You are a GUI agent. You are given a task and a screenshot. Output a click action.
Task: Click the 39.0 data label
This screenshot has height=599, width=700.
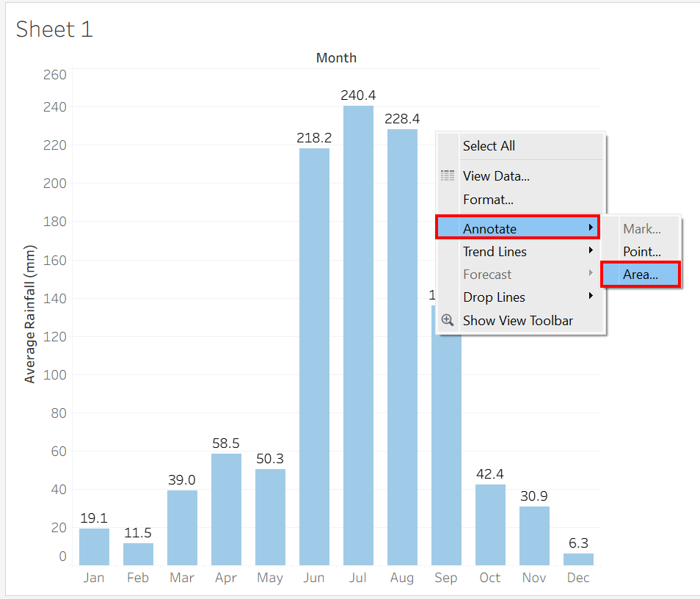(182, 480)
